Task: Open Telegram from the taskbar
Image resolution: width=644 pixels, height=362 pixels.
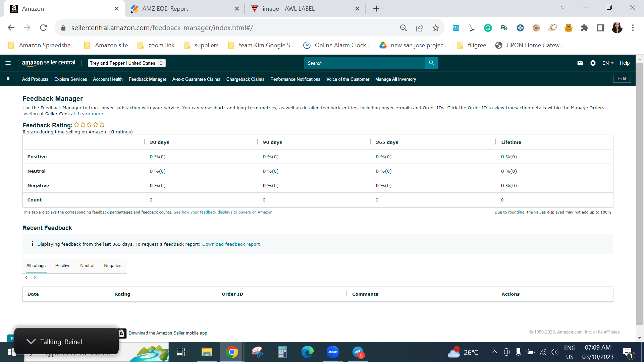Action: pos(358,352)
